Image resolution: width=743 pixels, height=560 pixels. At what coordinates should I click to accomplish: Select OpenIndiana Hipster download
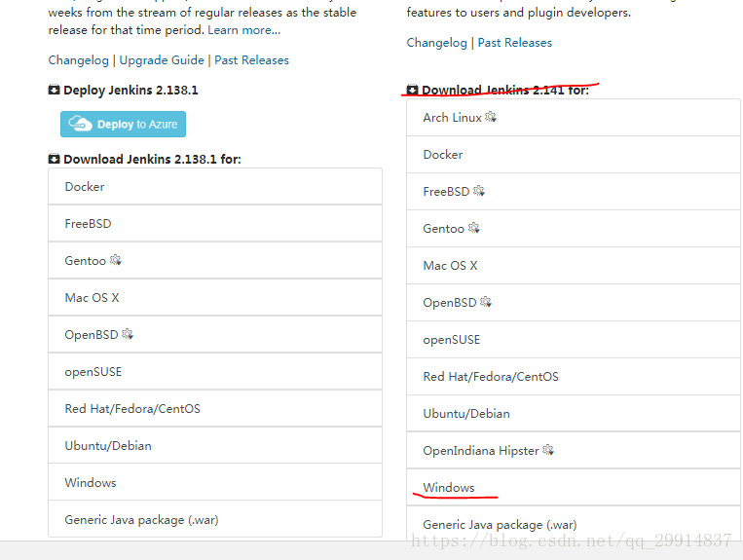tap(574, 450)
